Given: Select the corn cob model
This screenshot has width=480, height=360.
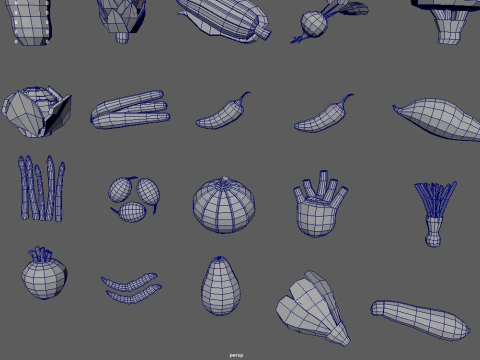Looking at the screenshot, I should click(x=223, y=21).
